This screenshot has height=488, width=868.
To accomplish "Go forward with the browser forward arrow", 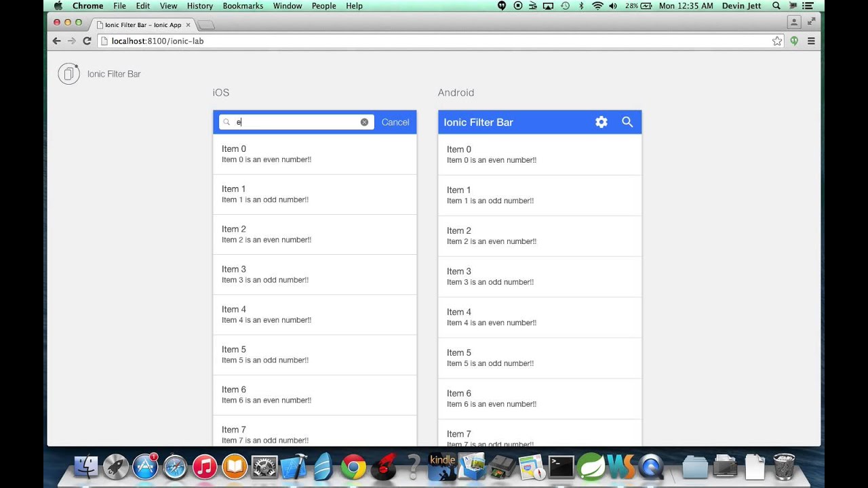I will tap(72, 41).
